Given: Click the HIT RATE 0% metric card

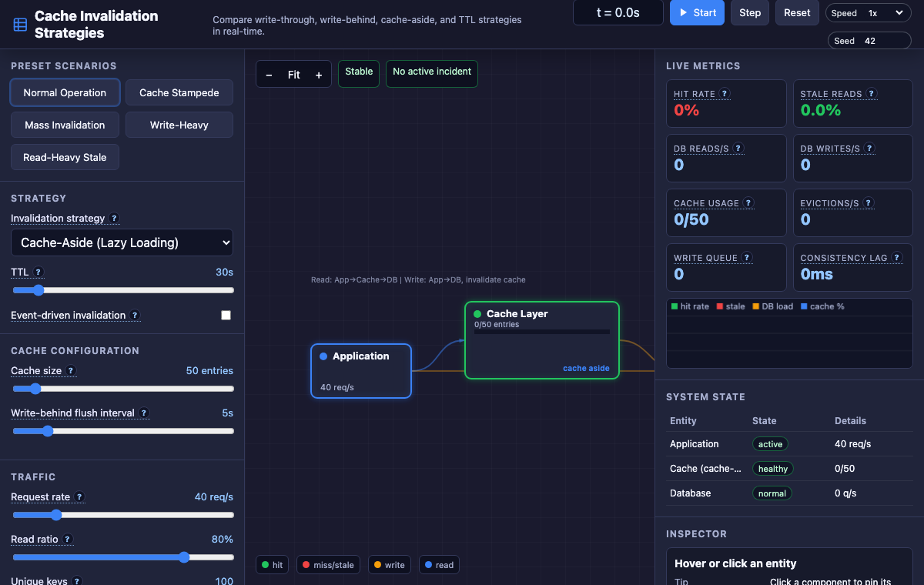Looking at the screenshot, I should coord(726,103).
